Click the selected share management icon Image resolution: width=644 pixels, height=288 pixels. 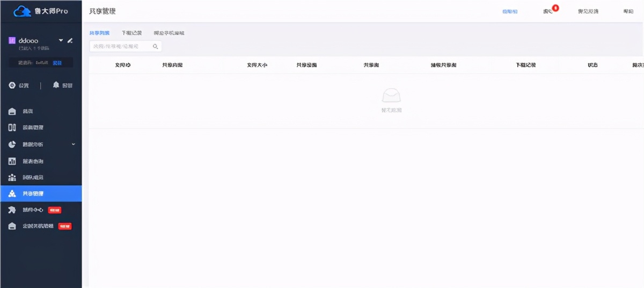[x=12, y=193]
